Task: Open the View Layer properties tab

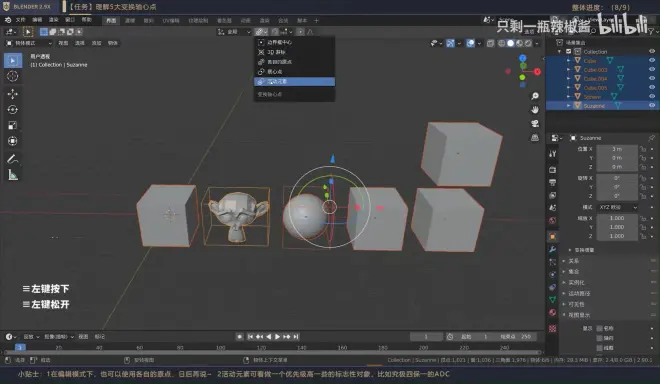Action: 553,195
